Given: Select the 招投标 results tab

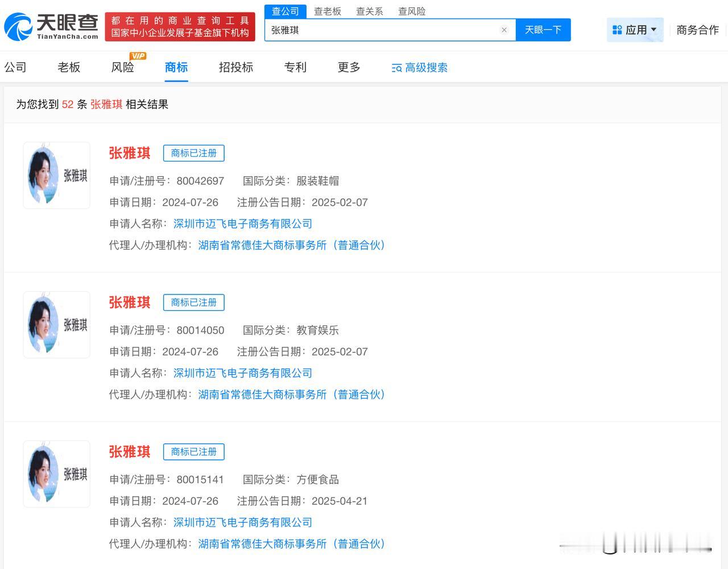Looking at the screenshot, I should pos(236,67).
